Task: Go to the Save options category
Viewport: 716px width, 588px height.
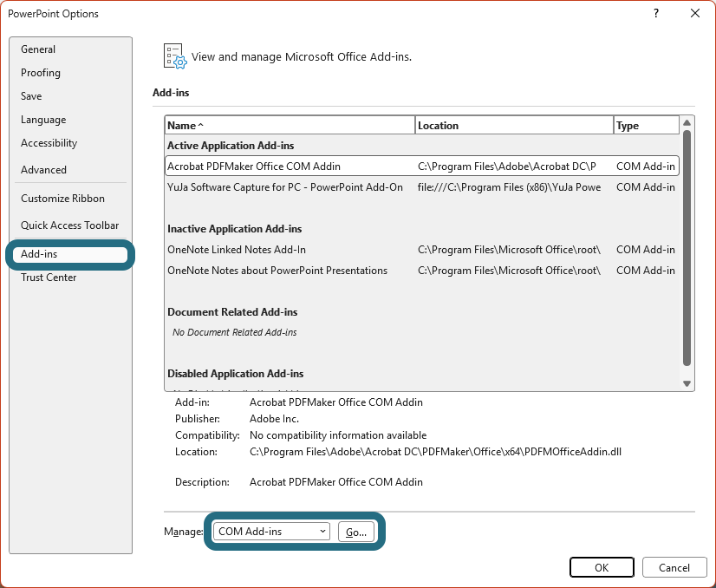Action: [x=31, y=96]
